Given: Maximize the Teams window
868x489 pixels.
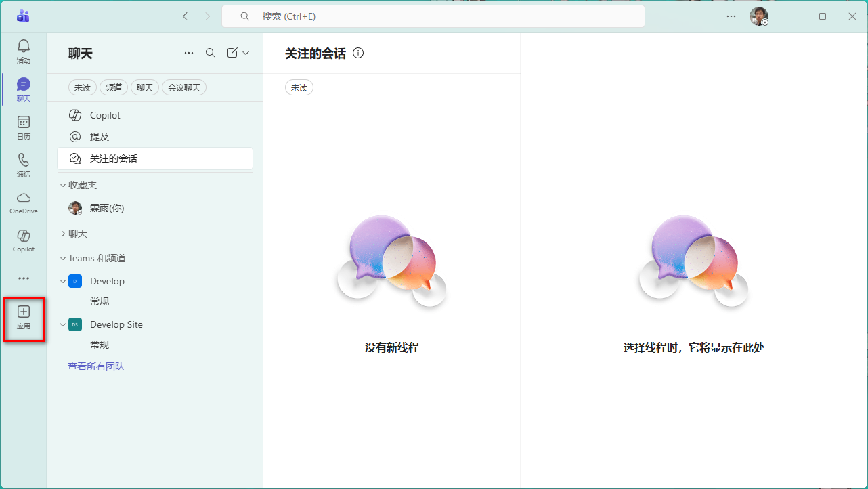Looking at the screenshot, I should tap(823, 16).
